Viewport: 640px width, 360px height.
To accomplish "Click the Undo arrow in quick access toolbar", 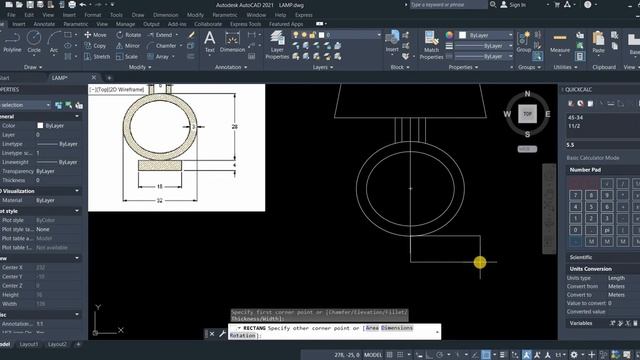I will (83, 4).
